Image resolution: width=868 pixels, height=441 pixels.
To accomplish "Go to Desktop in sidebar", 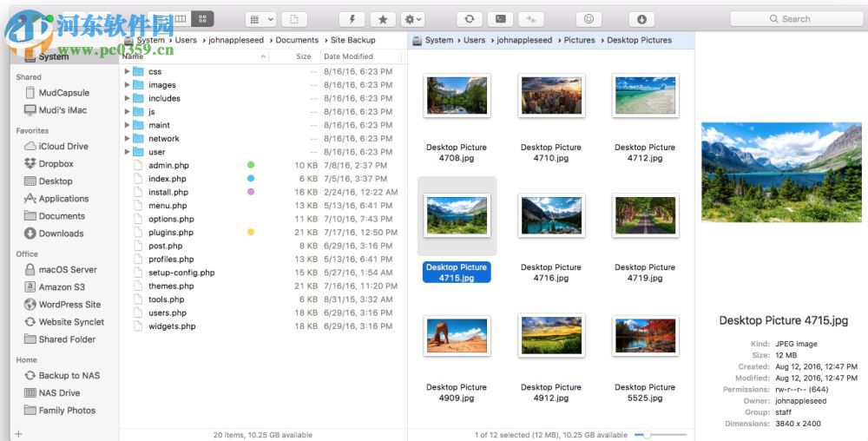I will 48,181.
